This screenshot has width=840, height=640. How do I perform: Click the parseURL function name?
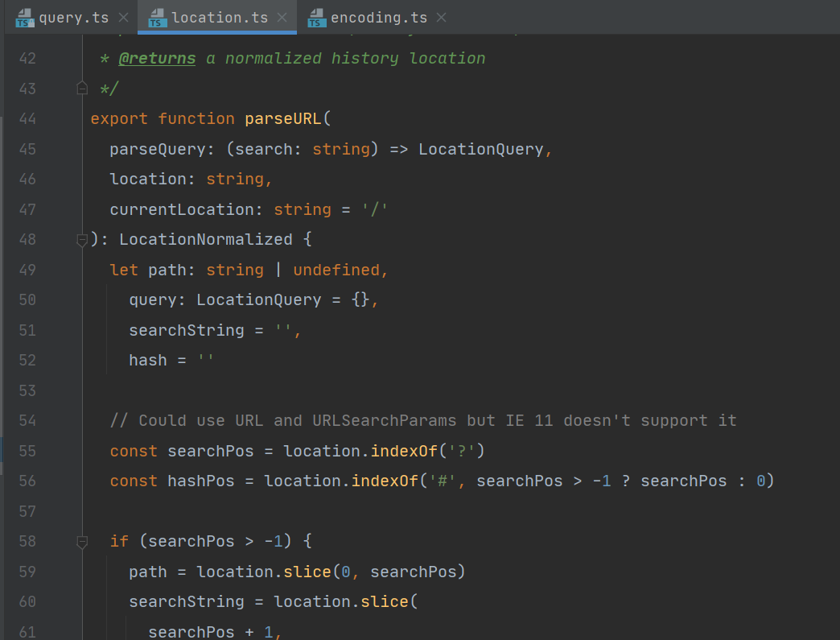tap(282, 118)
